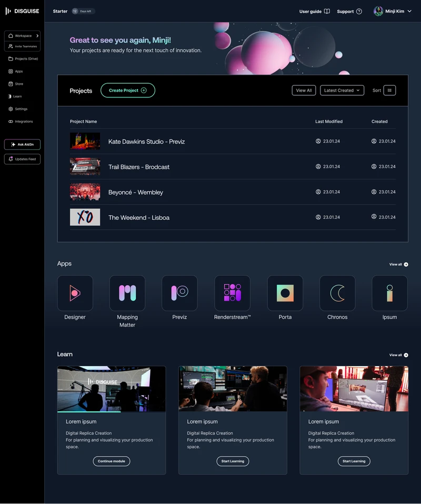Open the Ipsum app icon

point(389,293)
